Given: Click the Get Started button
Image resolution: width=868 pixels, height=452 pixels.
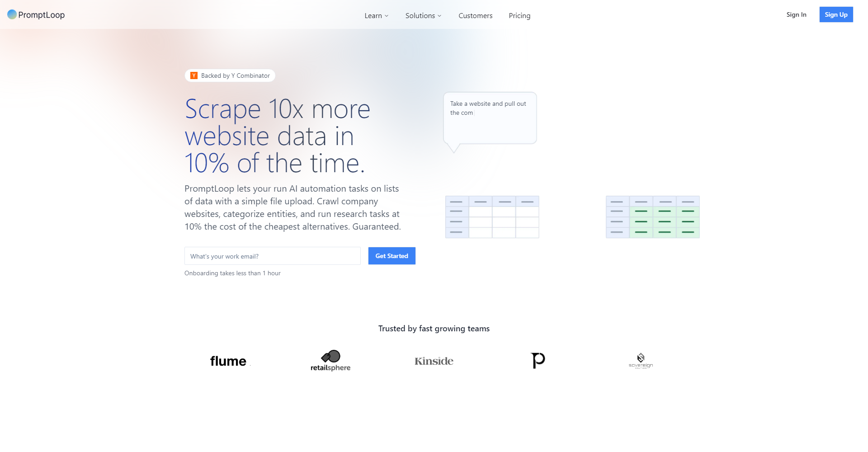Looking at the screenshot, I should (392, 256).
